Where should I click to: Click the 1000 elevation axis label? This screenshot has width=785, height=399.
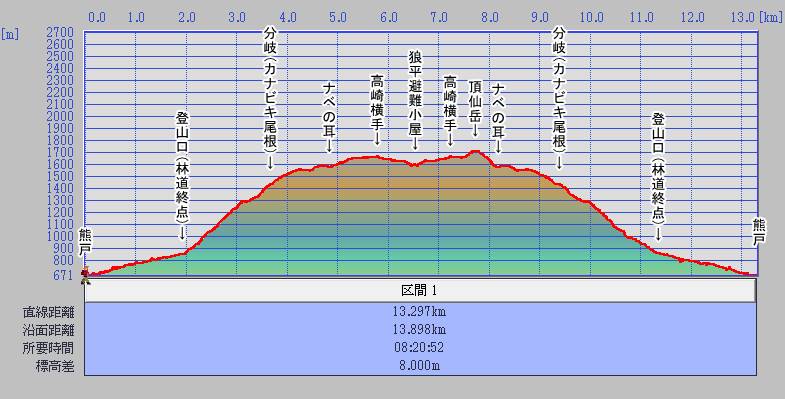click(x=60, y=236)
